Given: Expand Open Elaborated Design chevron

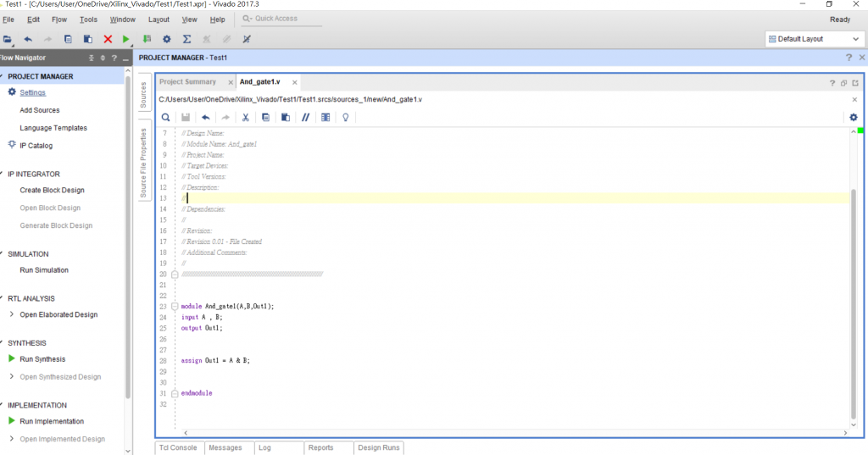Looking at the screenshot, I should [x=12, y=314].
